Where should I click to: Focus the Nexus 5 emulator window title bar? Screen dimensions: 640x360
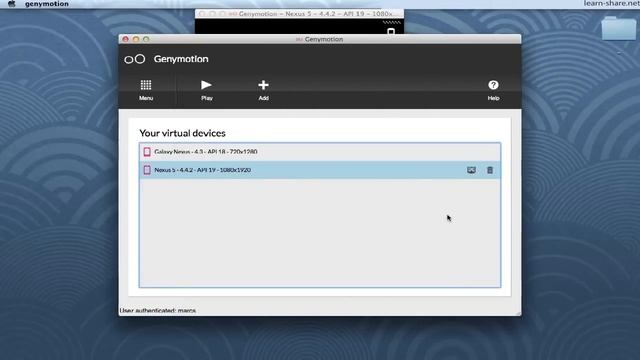[x=299, y=13]
